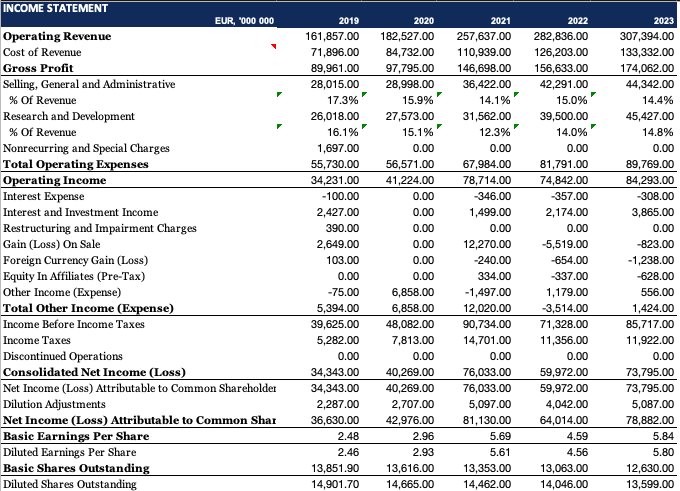Select the Selling, General and Administrative label
The image size is (680, 491).
89,85
